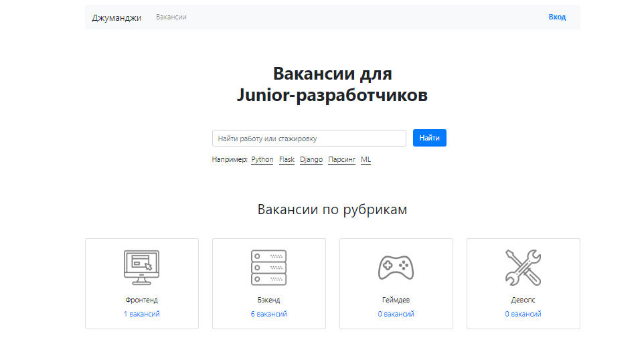Go to the Джуманджи home brand link

tap(116, 17)
